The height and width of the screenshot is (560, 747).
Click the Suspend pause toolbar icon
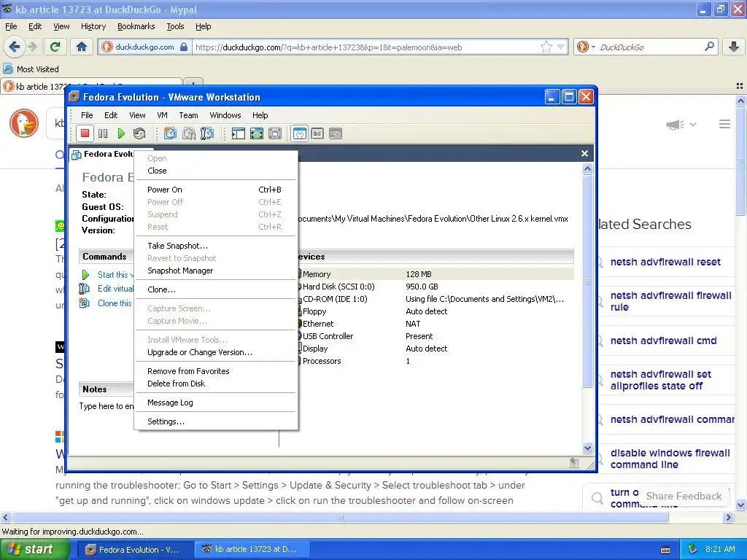tap(103, 134)
